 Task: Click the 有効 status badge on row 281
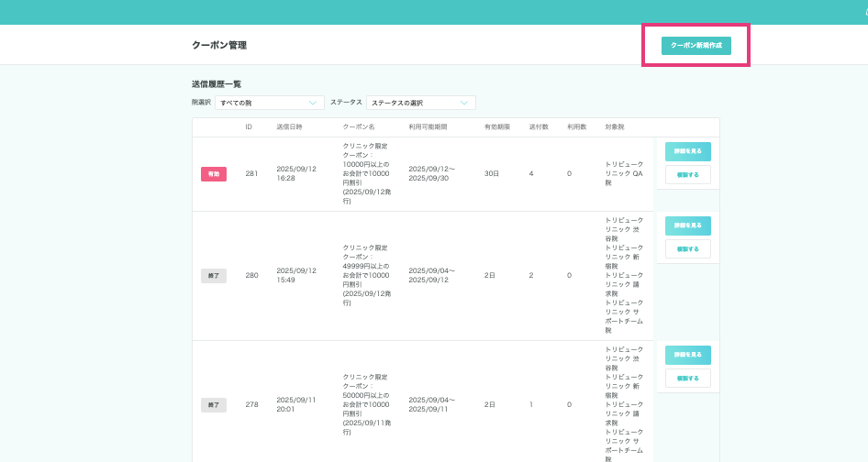(213, 174)
